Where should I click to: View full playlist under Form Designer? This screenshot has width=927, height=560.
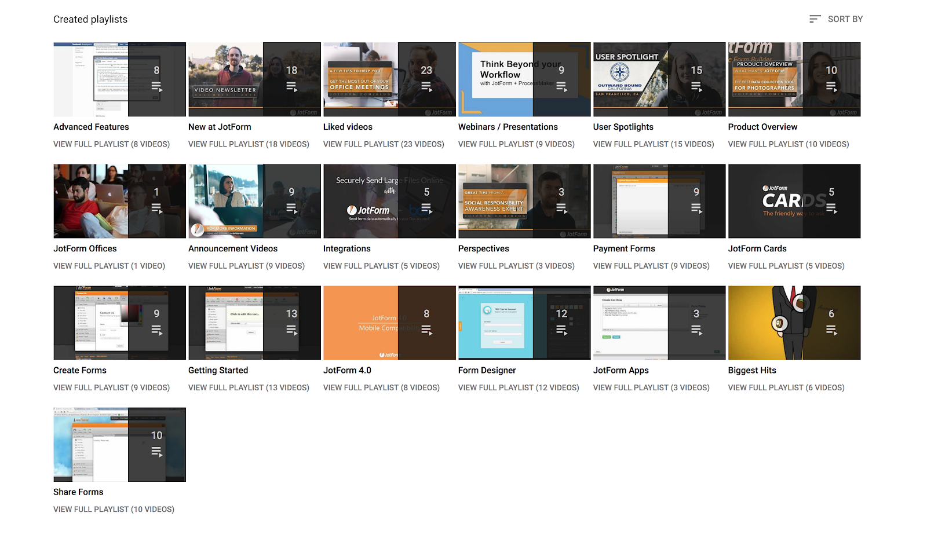(x=519, y=387)
